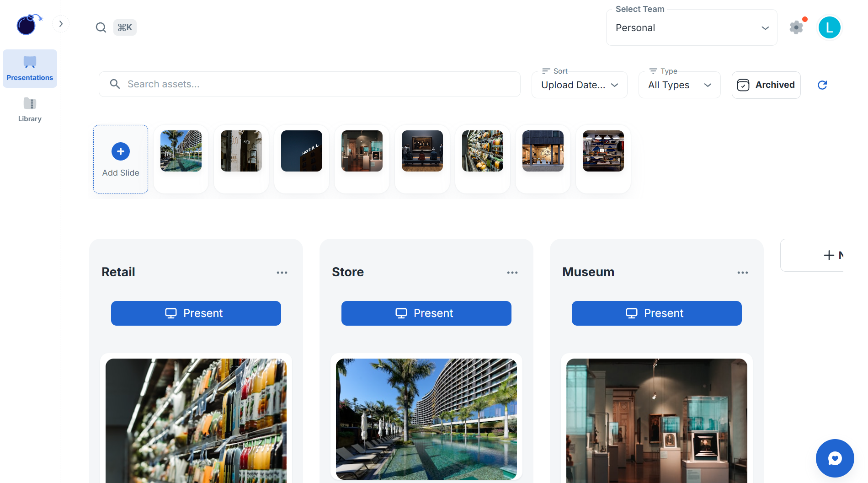
Task: Open the Store card's resort pool image
Action: [426, 419]
